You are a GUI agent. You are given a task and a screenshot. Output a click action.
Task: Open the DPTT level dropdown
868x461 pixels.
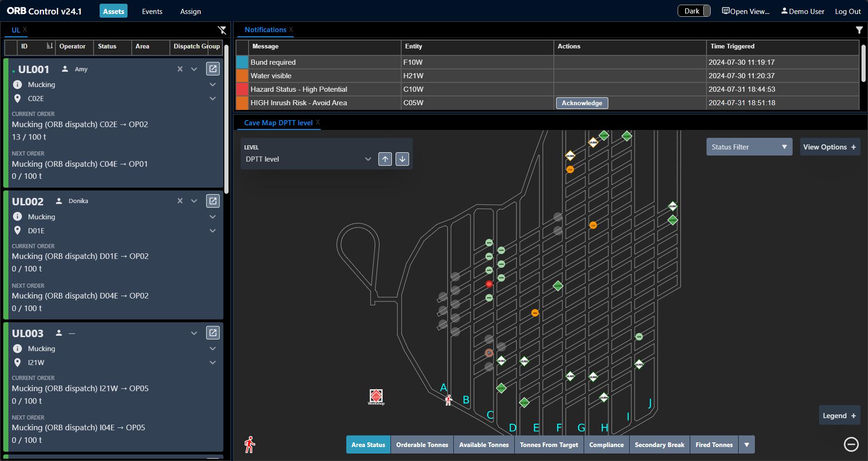coord(308,159)
